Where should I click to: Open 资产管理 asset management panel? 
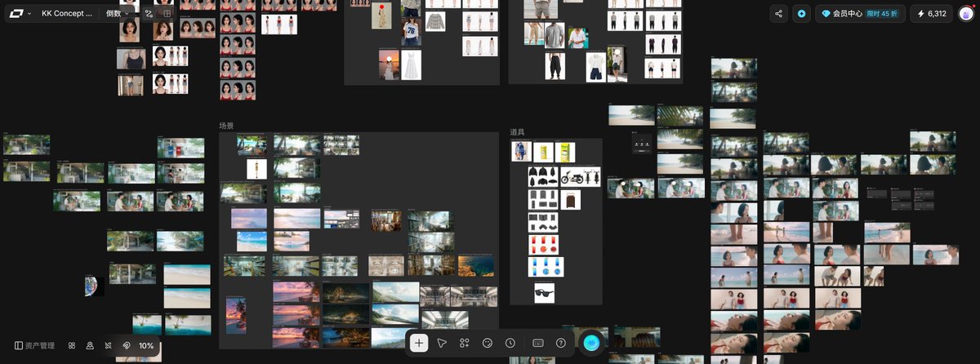34,345
